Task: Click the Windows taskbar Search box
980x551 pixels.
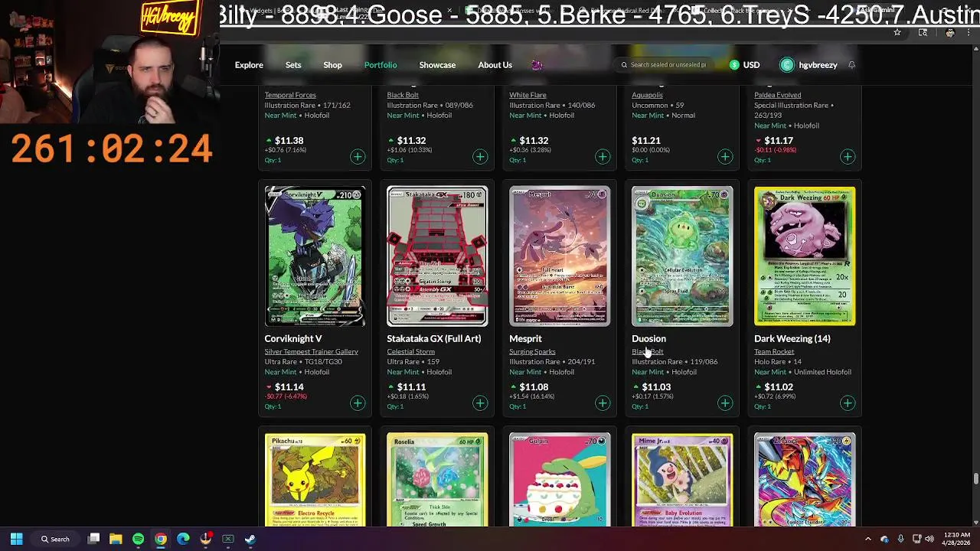Action: coord(55,539)
